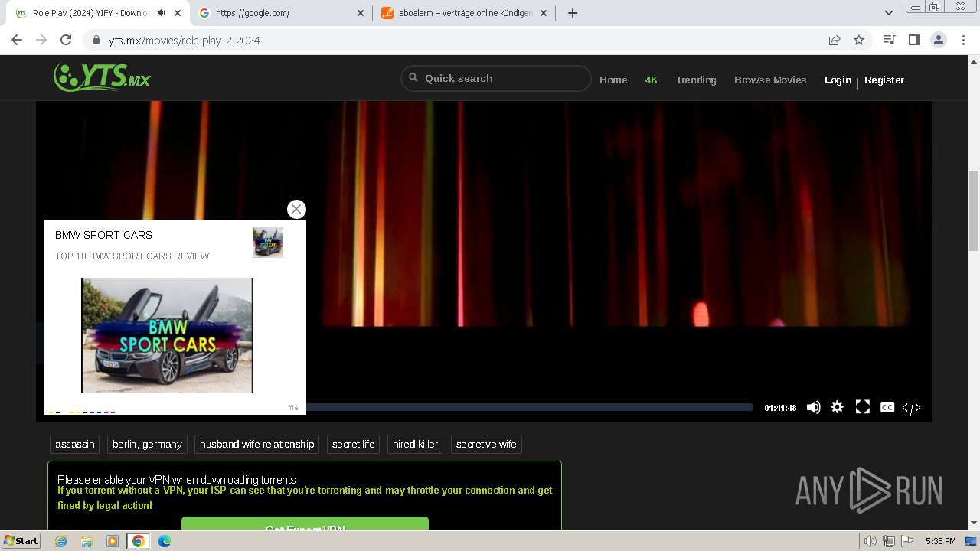
Task: Open video player settings gear
Action: (838, 407)
